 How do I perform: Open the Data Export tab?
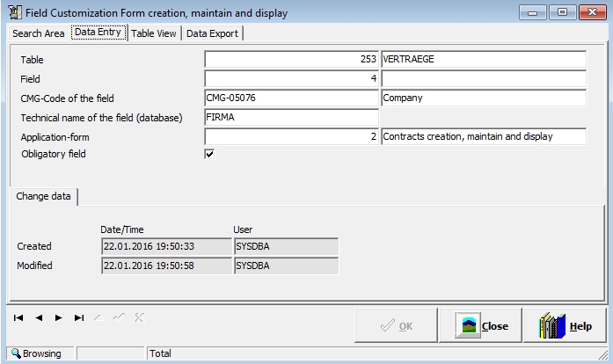coord(212,33)
